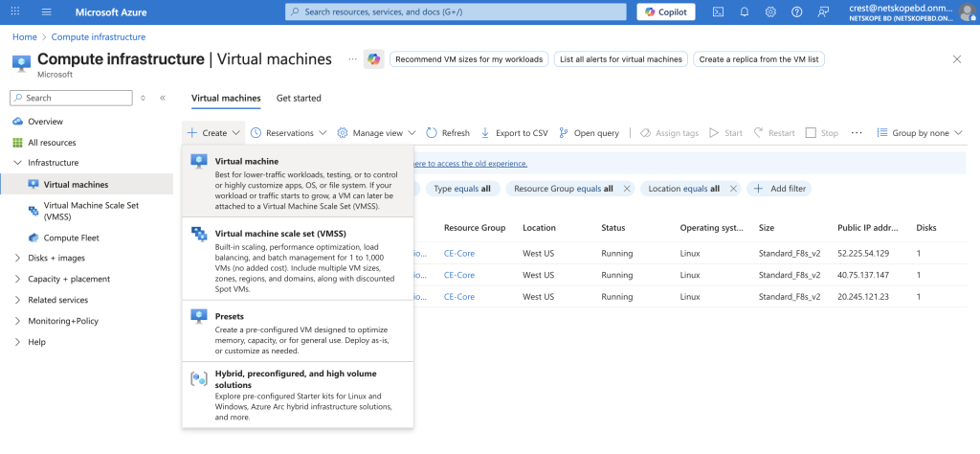
Task: Click the 20.245.121.23 public IP cell
Action: pos(863,296)
